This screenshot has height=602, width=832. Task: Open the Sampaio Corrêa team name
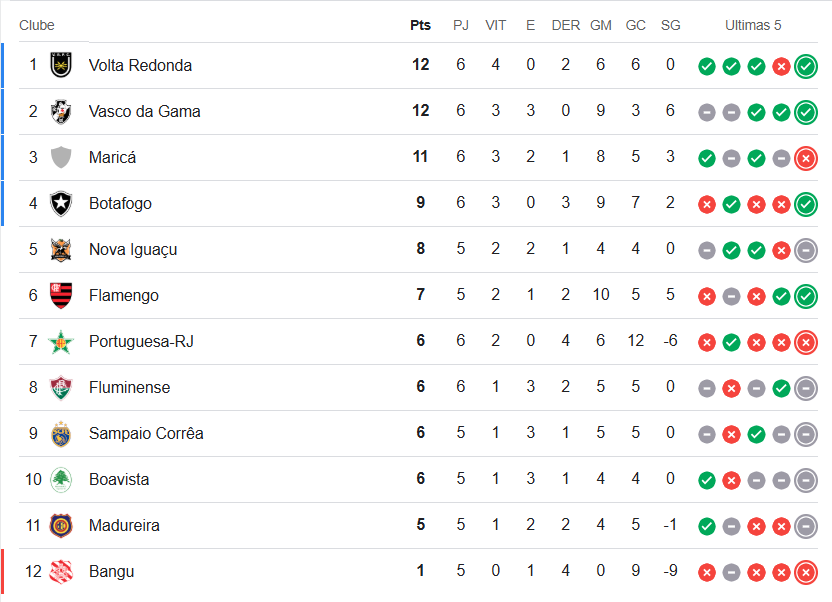point(146,433)
